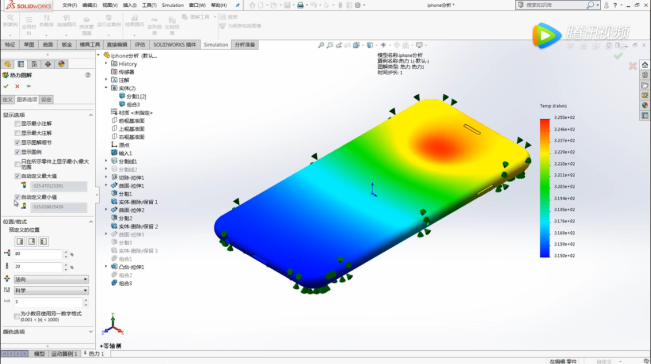This screenshot has height=364, width=651.
Task: Click the Zoom to area icon
Action: point(330,45)
